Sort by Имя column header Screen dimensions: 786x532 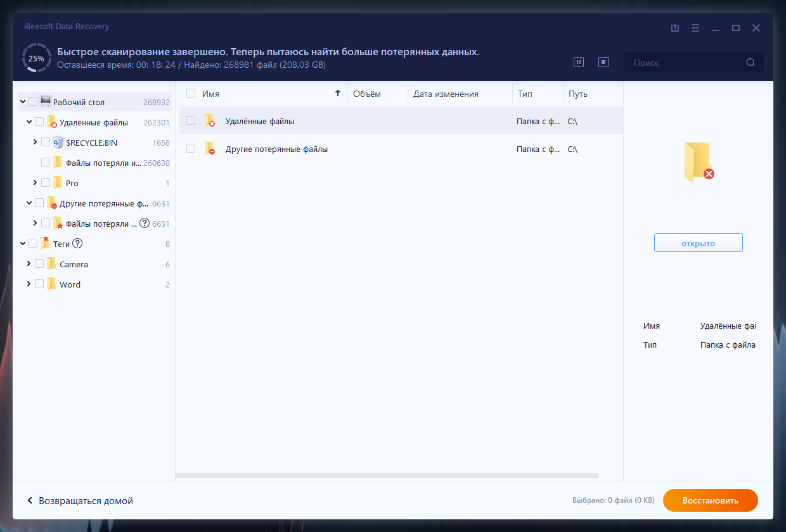pyautogui.click(x=210, y=94)
